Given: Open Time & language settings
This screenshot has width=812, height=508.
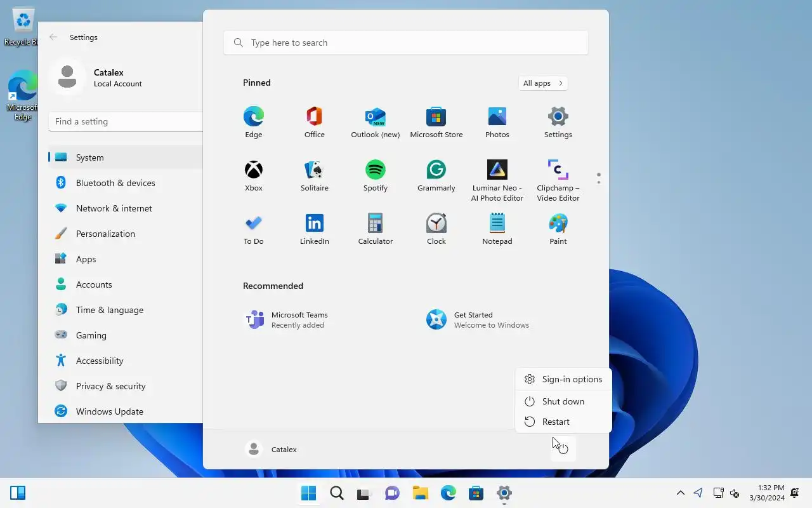Looking at the screenshot, I should 126,310.
